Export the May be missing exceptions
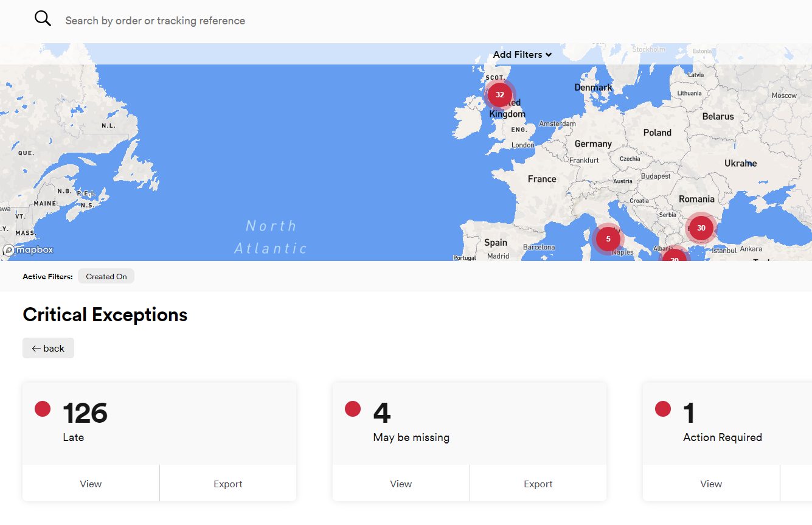 [x=538, y=484]
